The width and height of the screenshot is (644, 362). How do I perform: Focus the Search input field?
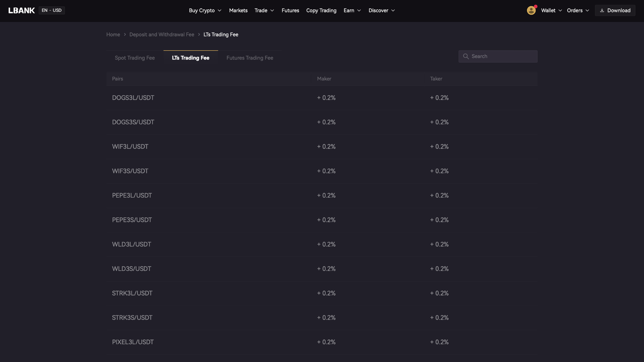pos(498,56)
